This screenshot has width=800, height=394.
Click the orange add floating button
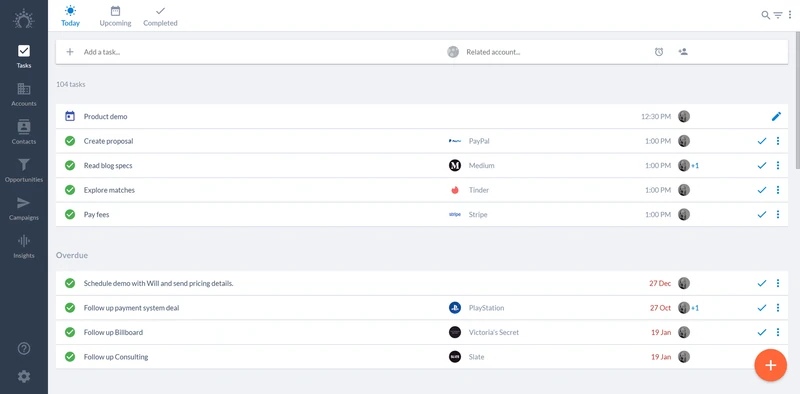tap(770, 365)
